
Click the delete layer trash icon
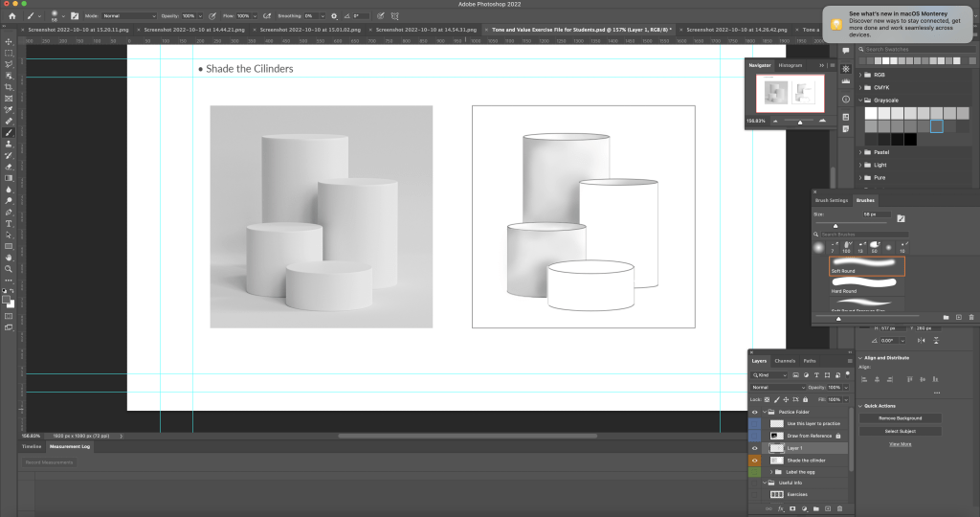tap(839, 508)
